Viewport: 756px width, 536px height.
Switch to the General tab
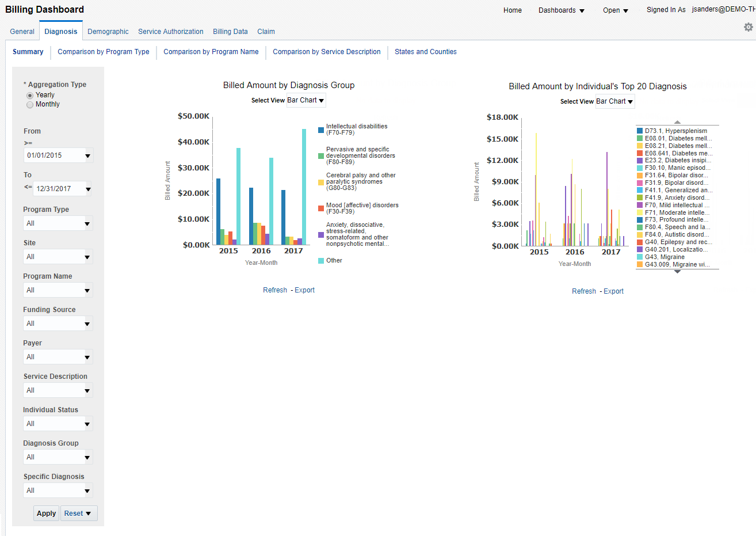[22, 32]
